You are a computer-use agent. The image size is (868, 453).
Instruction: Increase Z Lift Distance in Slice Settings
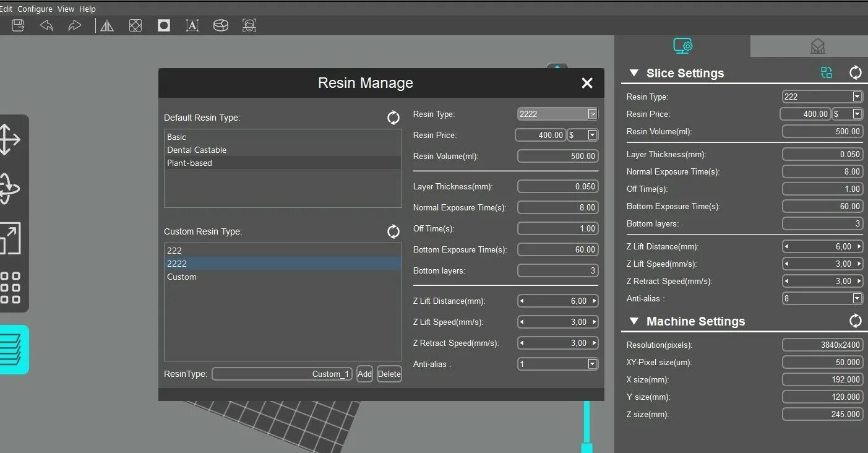[x=858, y=246]
